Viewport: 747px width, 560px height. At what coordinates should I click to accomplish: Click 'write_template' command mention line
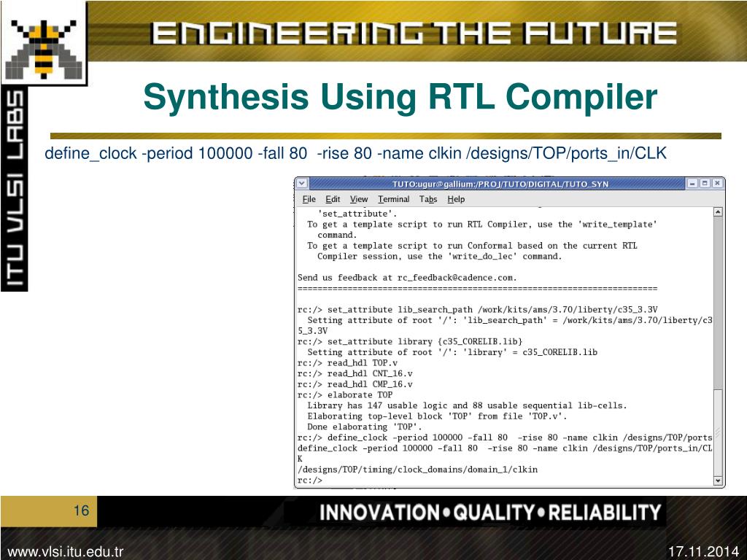481,225
